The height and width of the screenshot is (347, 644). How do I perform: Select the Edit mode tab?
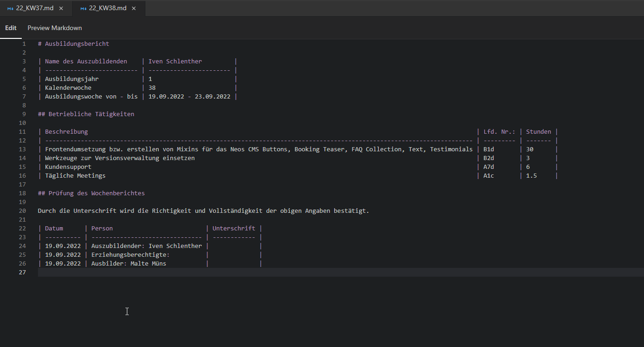click(x=11, y=28)
